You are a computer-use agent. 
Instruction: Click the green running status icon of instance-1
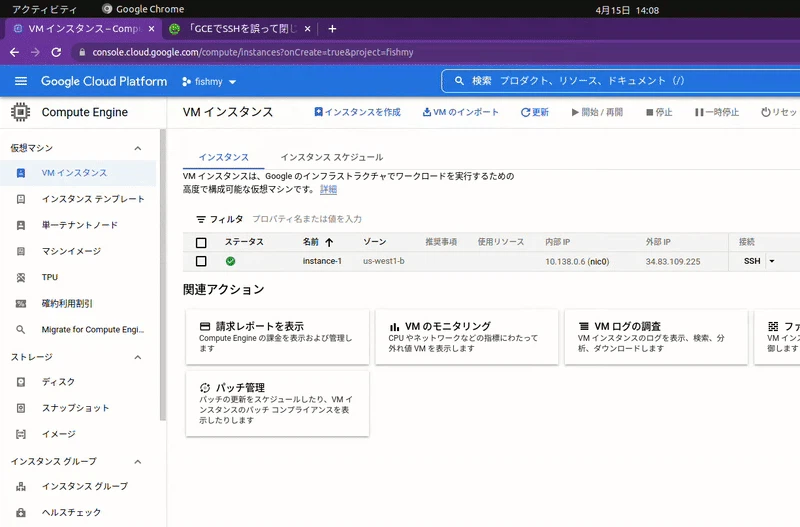point(231,261)
